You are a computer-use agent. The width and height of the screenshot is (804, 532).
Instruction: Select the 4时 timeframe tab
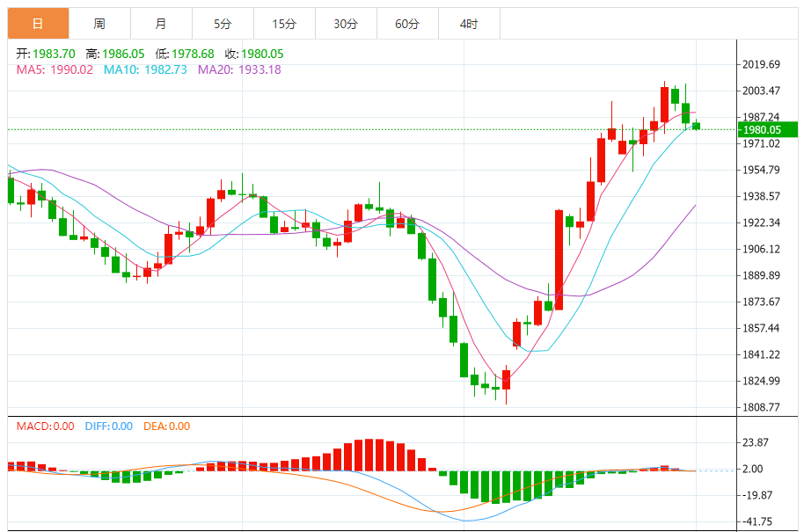point(469,24)
